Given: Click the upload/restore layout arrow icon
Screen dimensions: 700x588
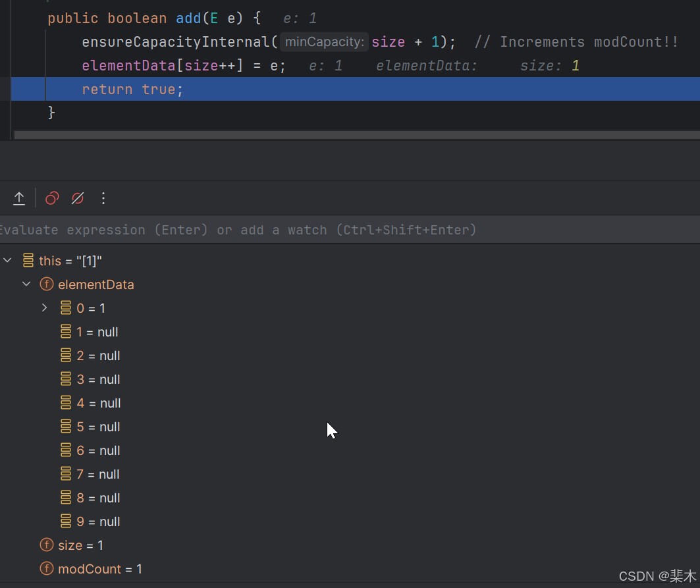Looking at the screenshot, I should [x=19, y=198].
